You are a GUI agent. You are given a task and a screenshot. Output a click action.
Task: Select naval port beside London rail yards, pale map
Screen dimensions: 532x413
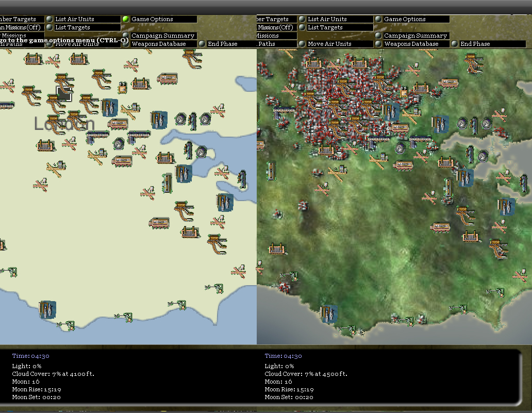110,108
